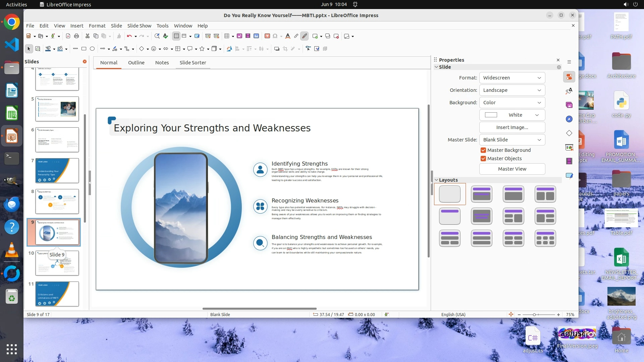
Task: Open the Slide Show menu
Action: (139, 26)
